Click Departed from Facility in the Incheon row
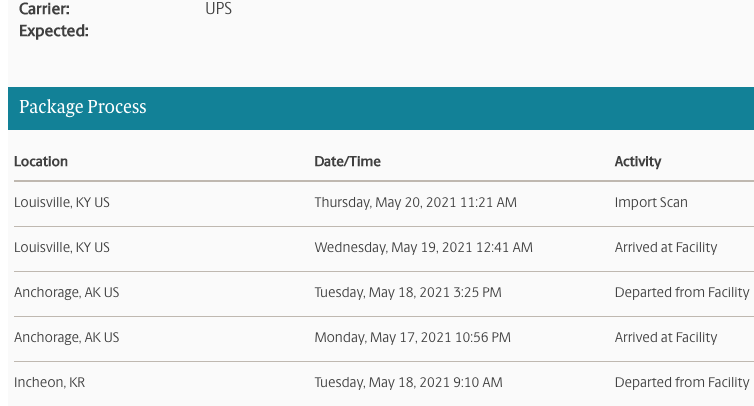Image resolution: width=754 pixels, height=406 pixels. click(x=682, y=382)
